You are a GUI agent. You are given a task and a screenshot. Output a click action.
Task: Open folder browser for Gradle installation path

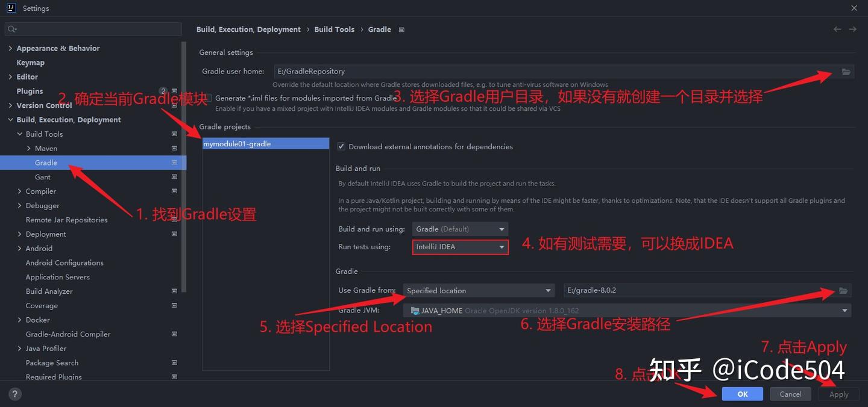843,290
